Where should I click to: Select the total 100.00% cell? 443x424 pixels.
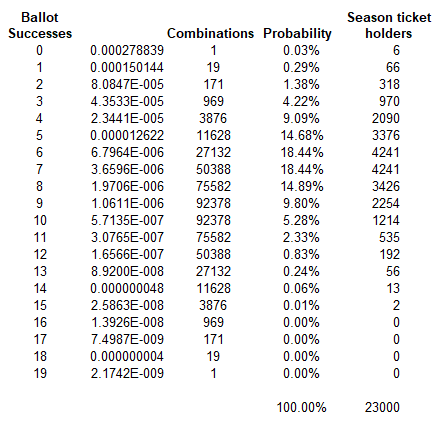301,407
